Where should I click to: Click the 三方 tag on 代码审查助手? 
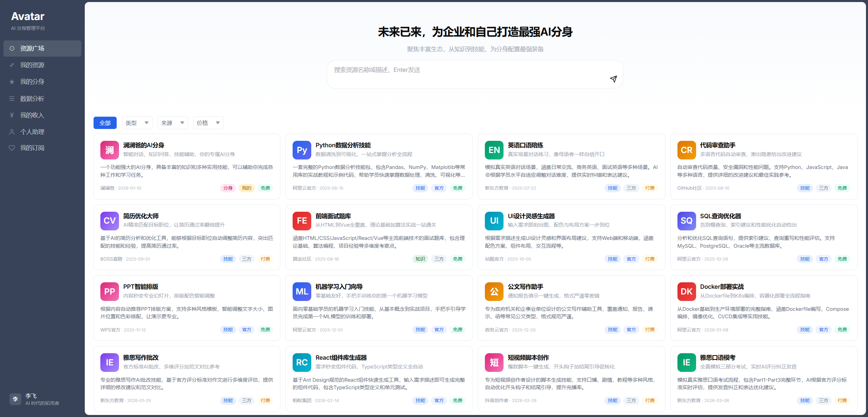click(x=824, y=188)
